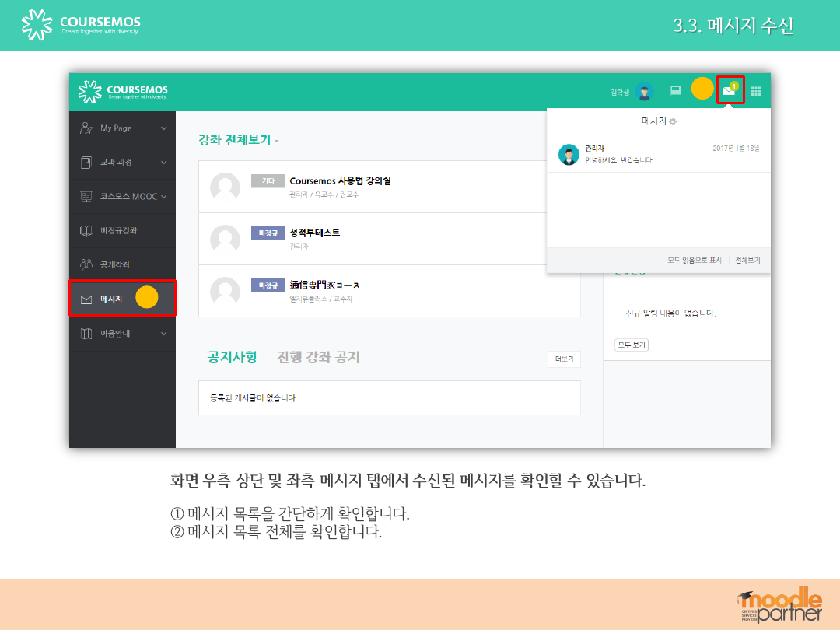Expand the 교과 과정 sidebar menu
This screenshot has width=840, height=630.
[x=123, y=163]
